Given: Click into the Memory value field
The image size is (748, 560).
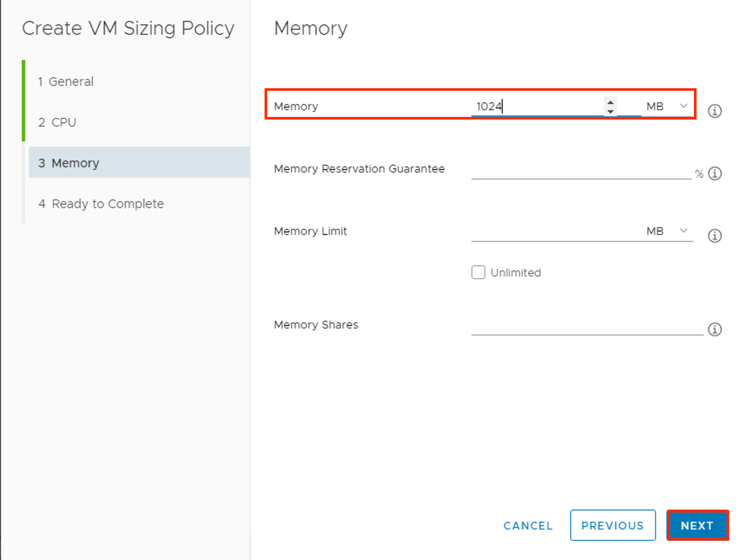Looking at the screenshot, I should click(x=537, y=106).
